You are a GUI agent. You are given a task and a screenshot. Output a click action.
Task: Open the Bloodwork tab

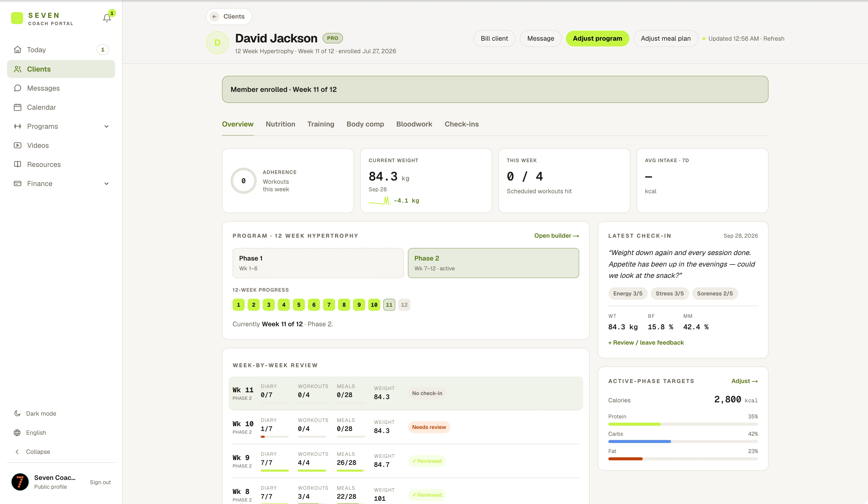(414, 124)
